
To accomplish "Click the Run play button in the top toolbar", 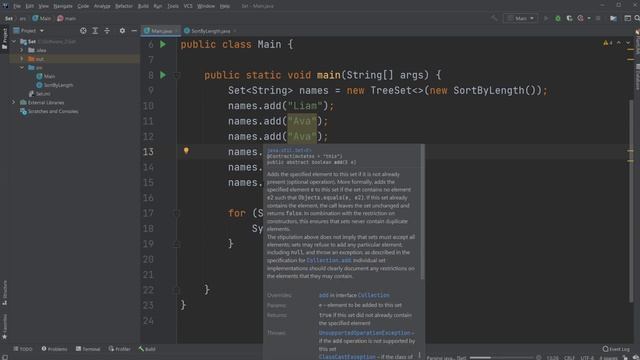I will 546,18.
